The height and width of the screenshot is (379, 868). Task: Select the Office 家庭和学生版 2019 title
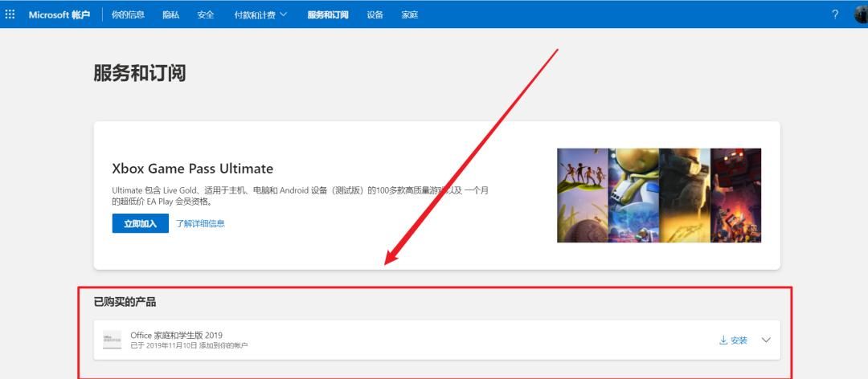(177, 336)
